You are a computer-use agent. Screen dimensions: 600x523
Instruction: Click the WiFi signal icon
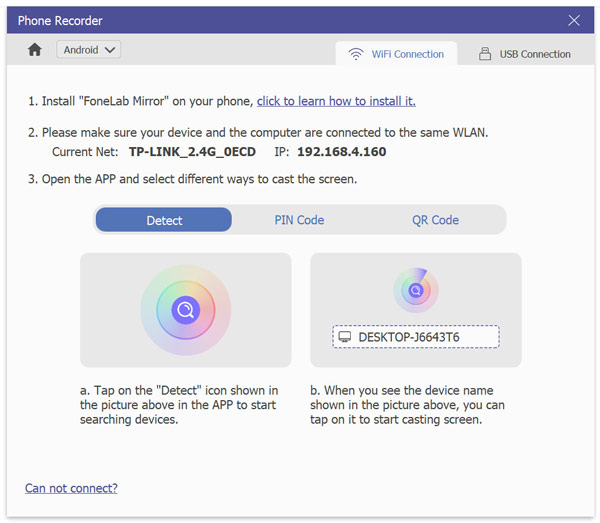(x=356, y=54)
